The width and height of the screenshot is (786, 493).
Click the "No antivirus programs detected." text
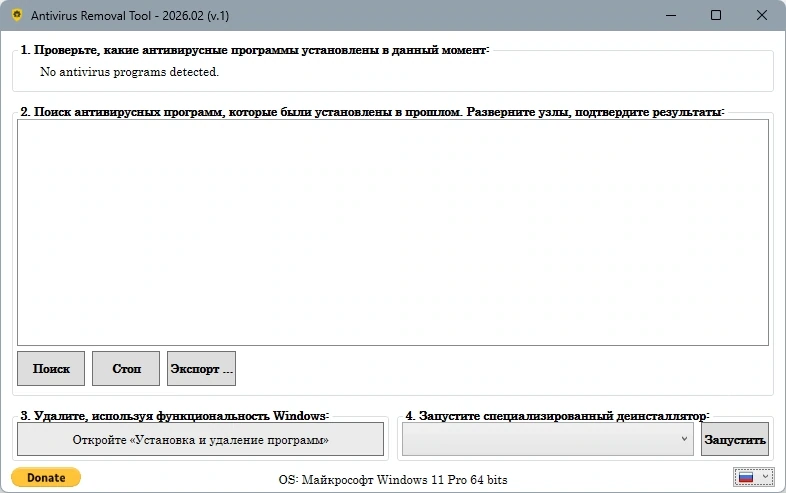click(x=129, y=72)
